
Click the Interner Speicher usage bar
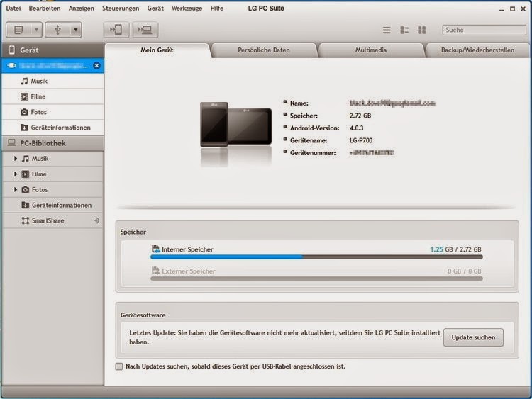coord(316,257)
